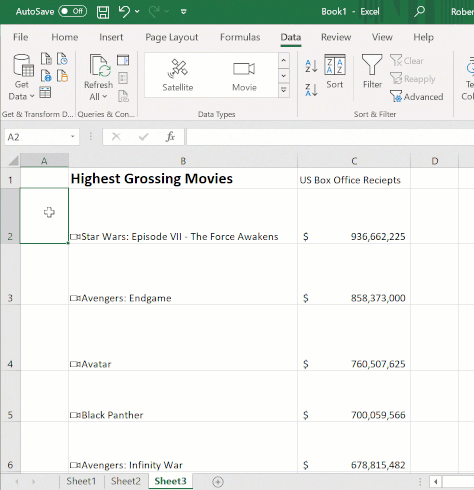Switch to the Insert ribbon tab
This screenshot has height=490, width=474.
coord(111,37)
